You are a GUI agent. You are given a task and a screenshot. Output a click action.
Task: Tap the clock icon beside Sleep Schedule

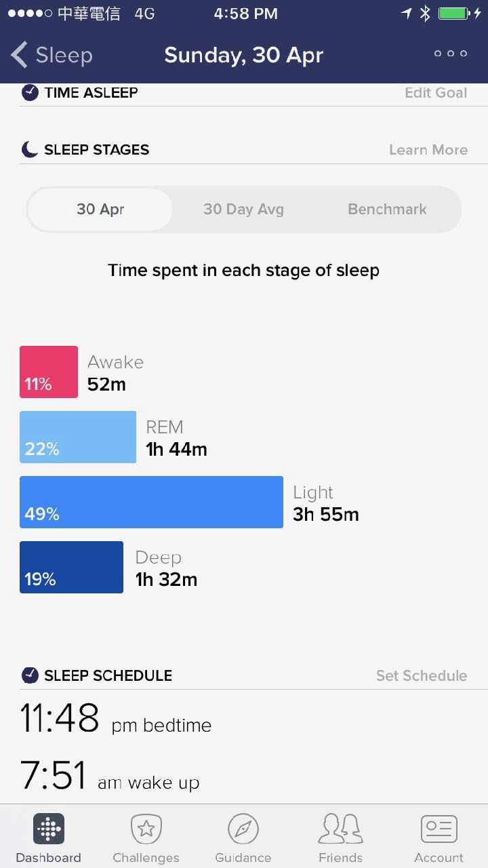click(x=30, y=675)
